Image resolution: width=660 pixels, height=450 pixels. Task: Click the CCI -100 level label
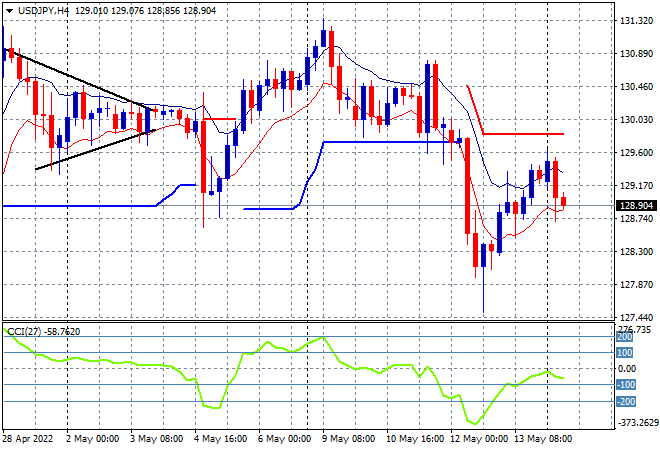point(625,385)
